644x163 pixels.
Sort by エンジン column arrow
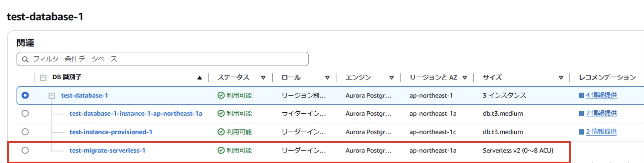pyautogui.click(x=392, y=78)
